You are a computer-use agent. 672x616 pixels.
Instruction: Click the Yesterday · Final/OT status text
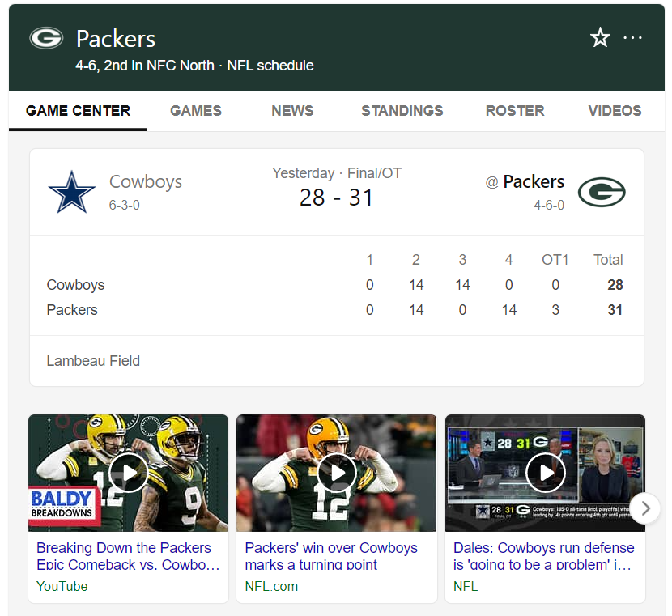337,173
